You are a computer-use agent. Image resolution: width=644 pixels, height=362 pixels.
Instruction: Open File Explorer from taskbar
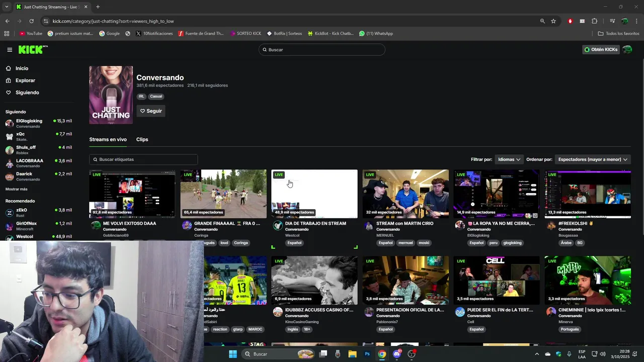(x=352, y=354)
